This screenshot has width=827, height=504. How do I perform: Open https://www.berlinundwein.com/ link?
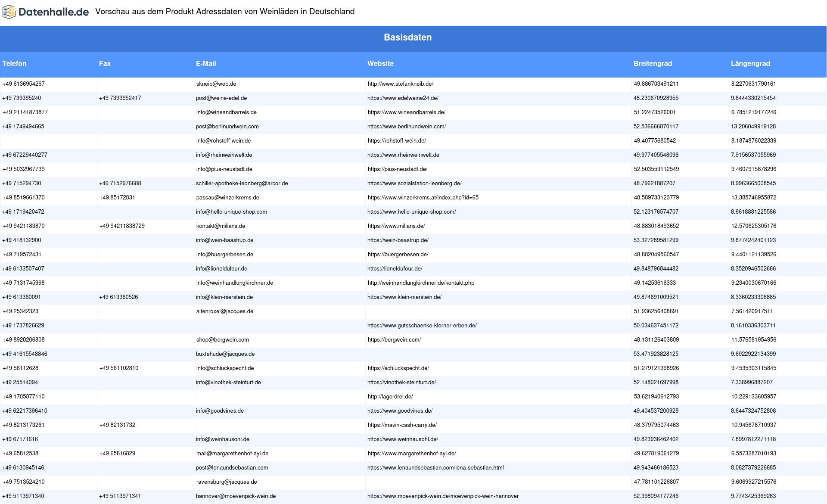point(407,127)
